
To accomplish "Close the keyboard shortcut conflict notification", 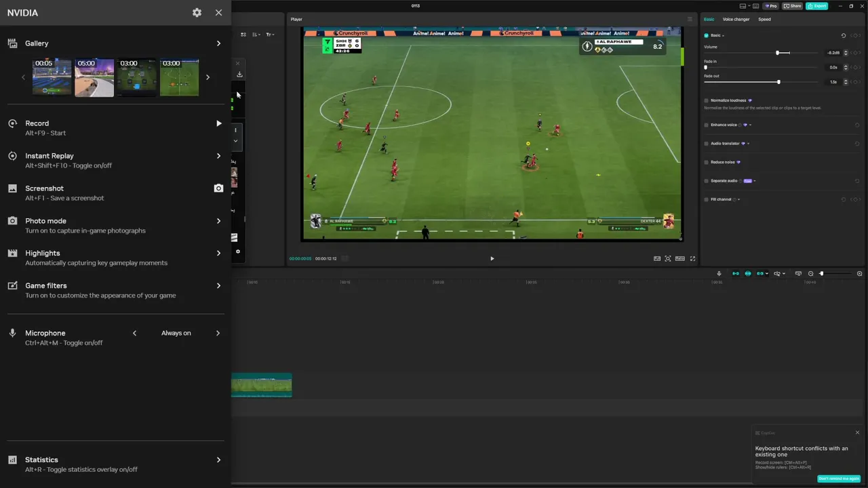I will pos(857,432).
